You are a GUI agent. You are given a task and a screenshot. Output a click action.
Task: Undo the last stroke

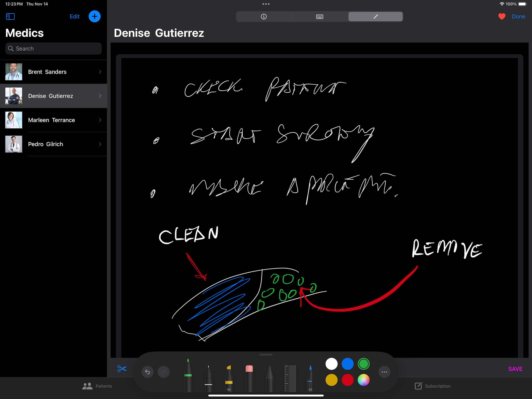[x=147, y=372]
